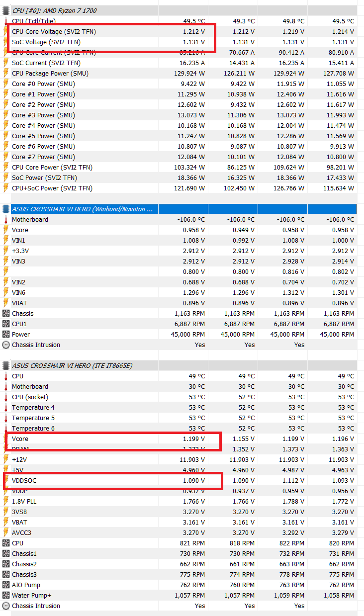Click the lightning icon beside Core #7 Power (SMU)
The width and height of the screenshot is (364, 616).
6,157
